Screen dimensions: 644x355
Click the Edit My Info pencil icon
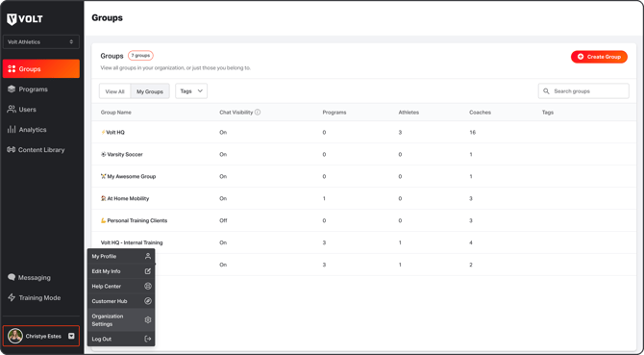click(148, 271)
